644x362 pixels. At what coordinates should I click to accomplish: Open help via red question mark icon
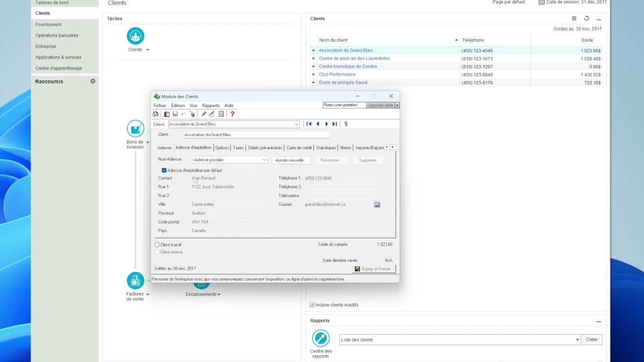tap(232, 114)
